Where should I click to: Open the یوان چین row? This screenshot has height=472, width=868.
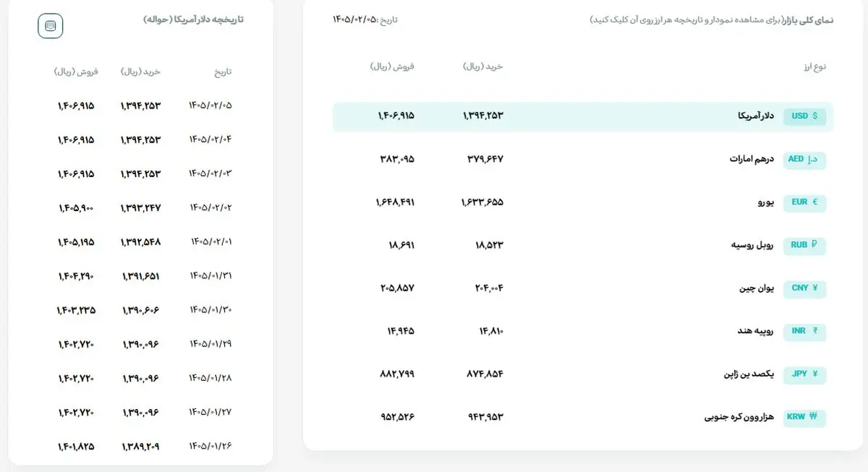click(x=583, y=288)
